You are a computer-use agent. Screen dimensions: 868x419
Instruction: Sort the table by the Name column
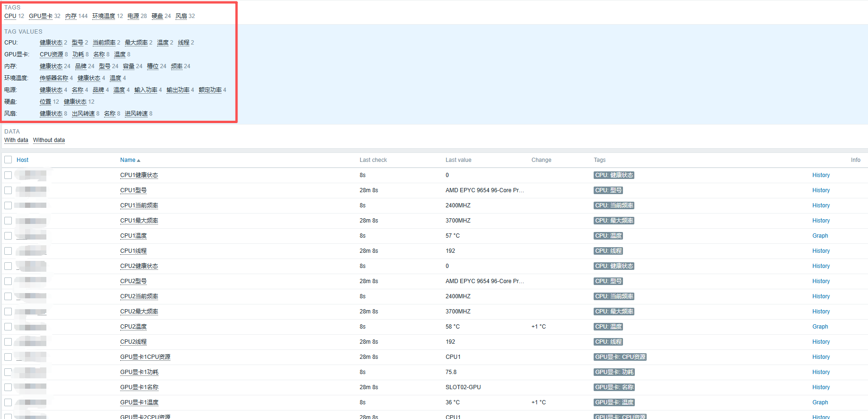point(128,160)
